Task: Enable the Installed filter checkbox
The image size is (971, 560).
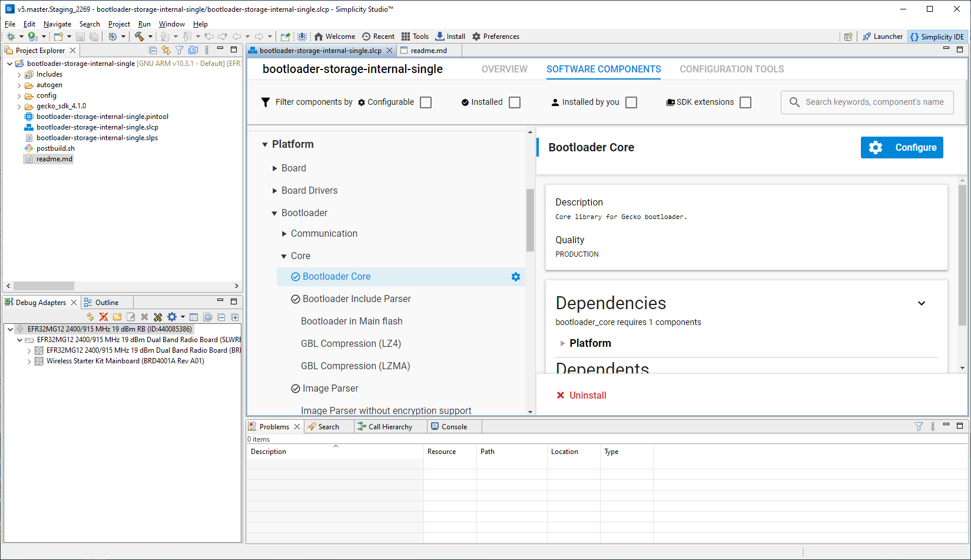Action: point(514,102)
